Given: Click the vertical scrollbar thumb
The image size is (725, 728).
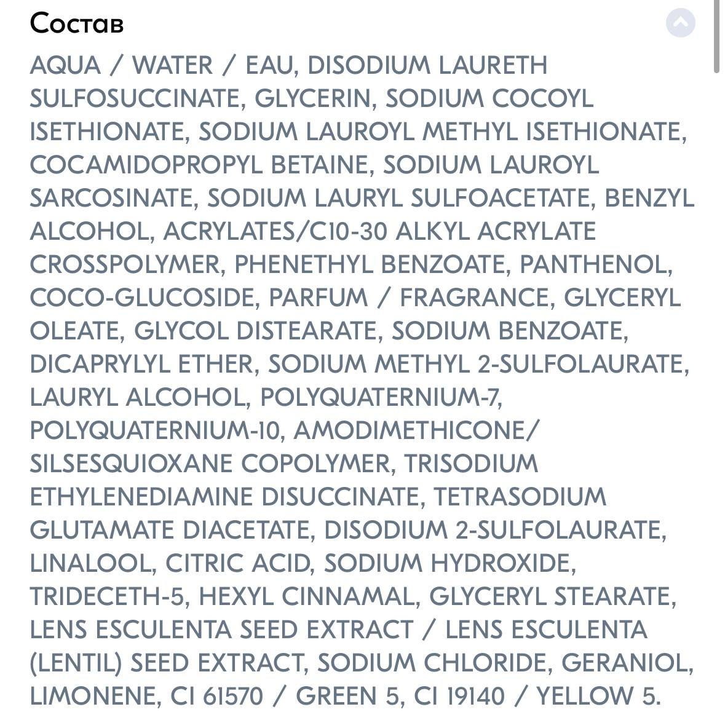Looking at the screenshot, I should pos(716,36).
